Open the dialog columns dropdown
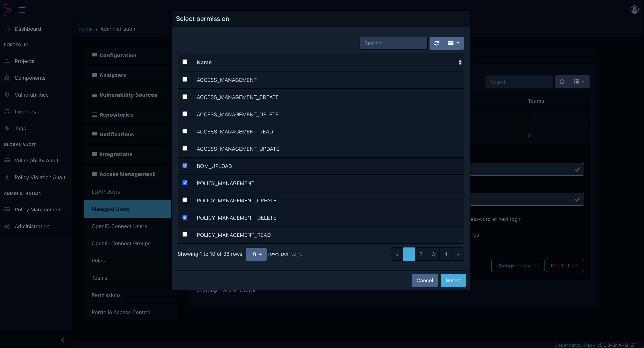Image resolution: width=644 pixels, height=348 pixels. click(453, 43)
